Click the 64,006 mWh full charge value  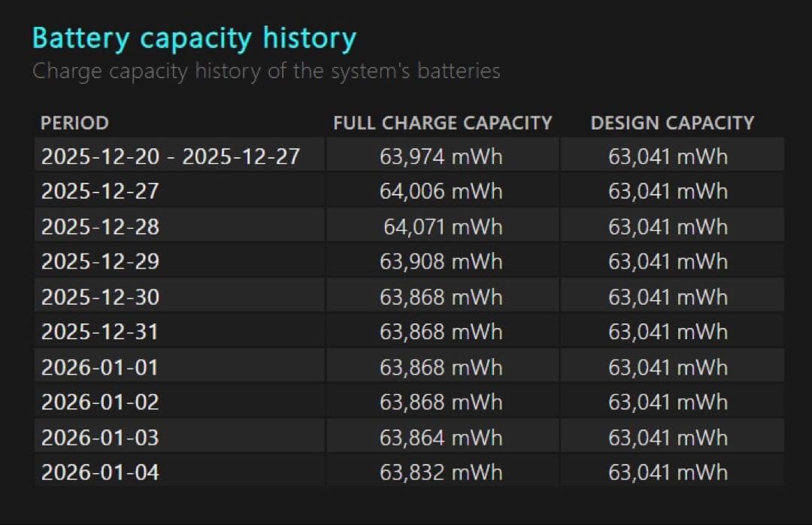[x=441, y=191]
